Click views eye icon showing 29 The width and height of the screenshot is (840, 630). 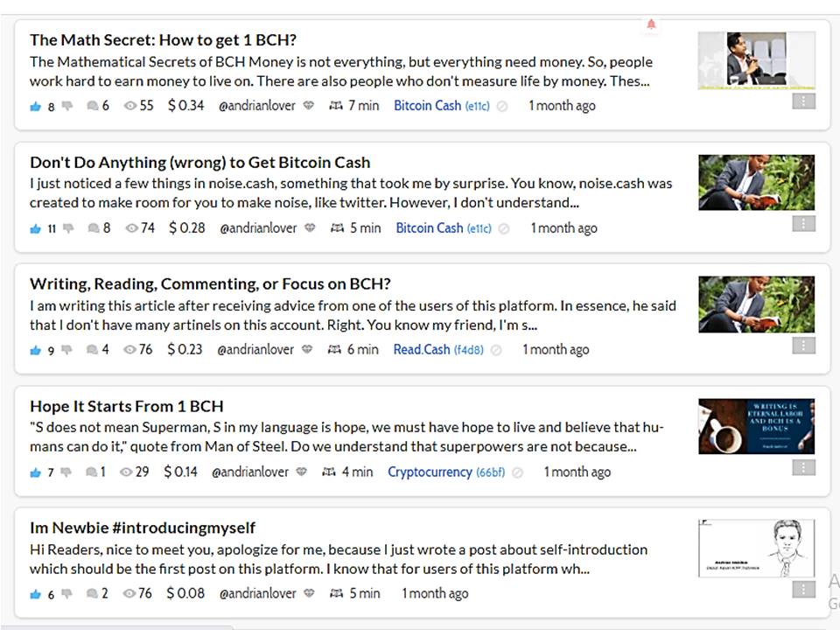126,472
